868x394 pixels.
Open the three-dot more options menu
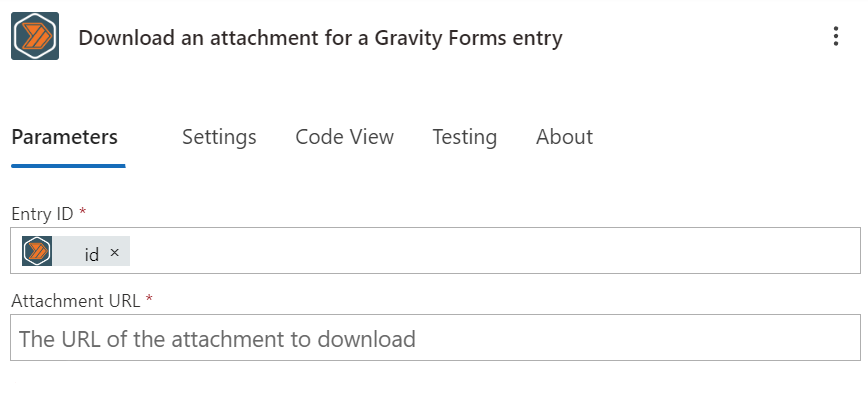click(x=836, y=37)
